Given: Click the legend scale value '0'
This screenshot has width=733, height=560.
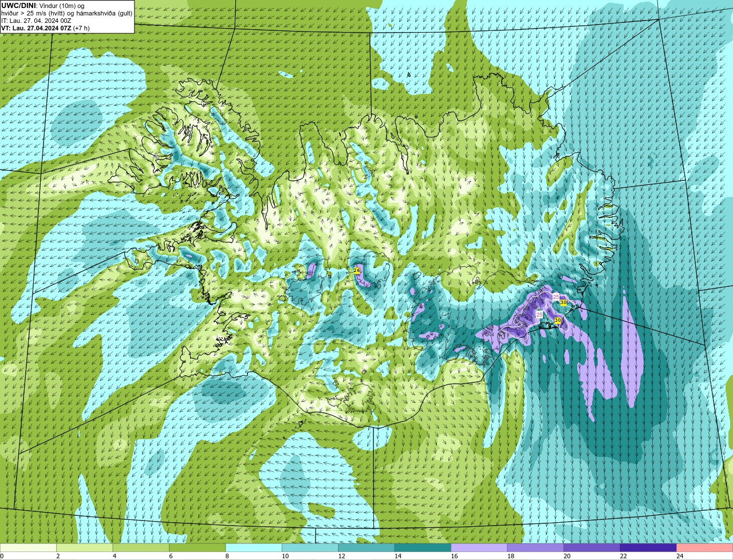Looking at the screenshot, I should coord(2,556).
